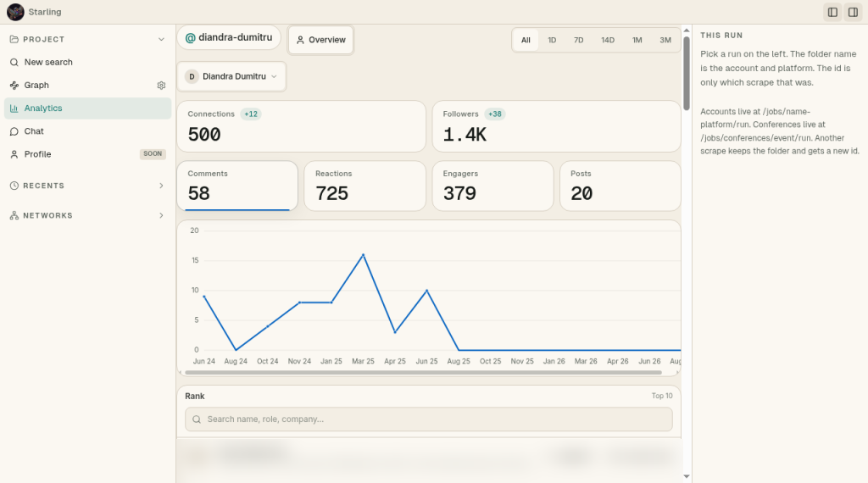Click the Project folder icon
Screen dimensions: 868x483
coord(14,39)
